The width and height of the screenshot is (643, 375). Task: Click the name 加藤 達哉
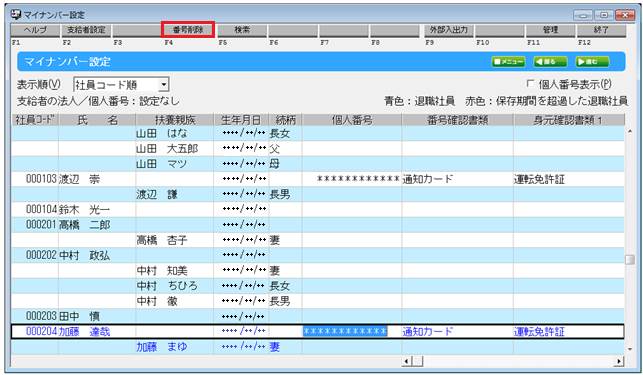(x=84, y=332)
